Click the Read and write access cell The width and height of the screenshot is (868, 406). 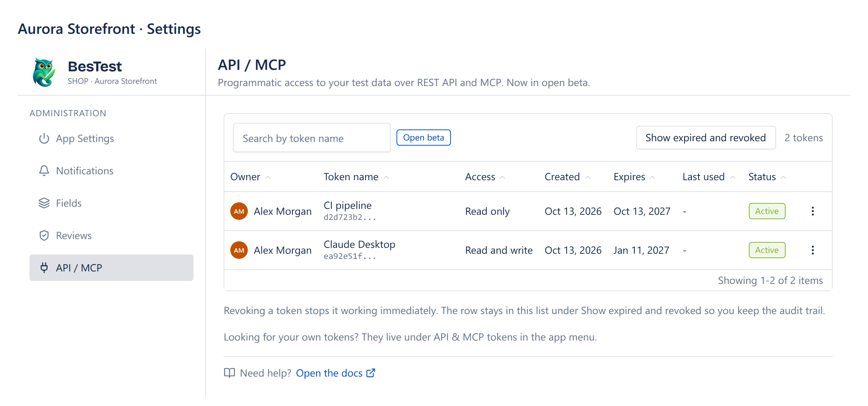(499, 250)
